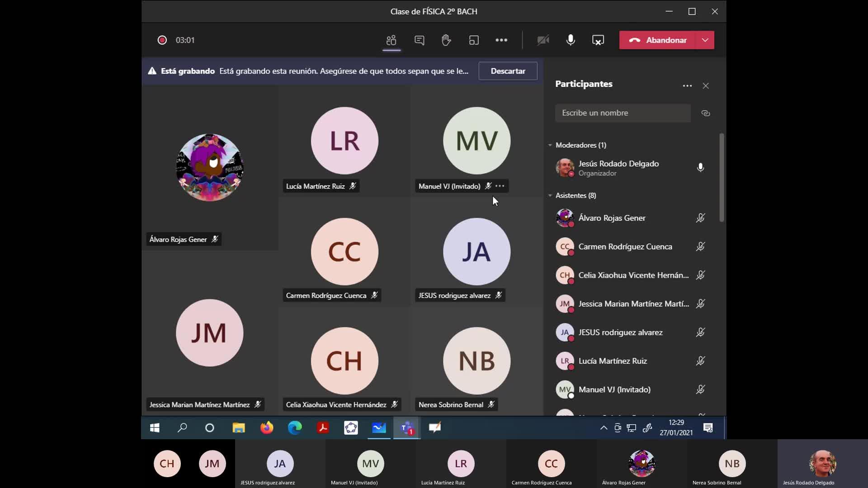The width and height of the screenshot is (868, 488).
Task: Collapse the Asistentes group
Action: click(x=550, y=195)
